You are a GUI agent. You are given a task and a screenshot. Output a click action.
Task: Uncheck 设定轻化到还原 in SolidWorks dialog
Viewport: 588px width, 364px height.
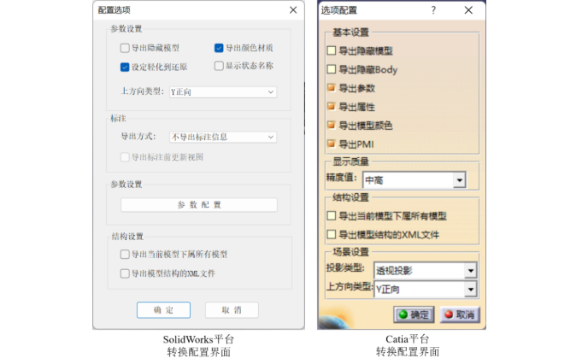pos(125,68)
